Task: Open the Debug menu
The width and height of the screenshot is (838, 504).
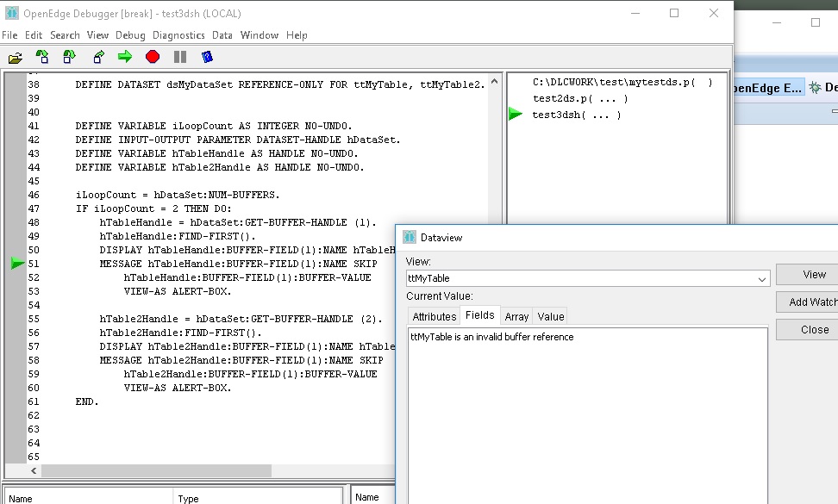Action: (130, 35)
